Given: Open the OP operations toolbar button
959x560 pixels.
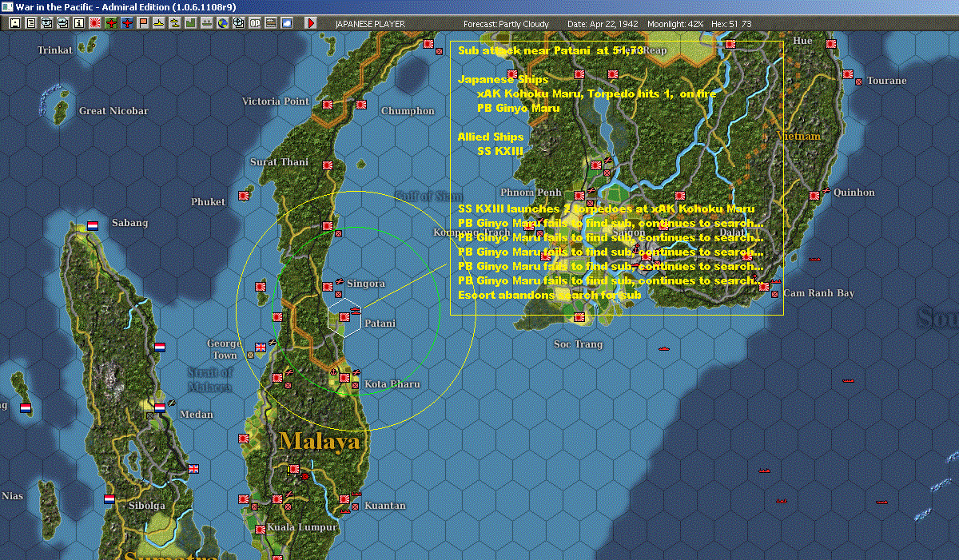Looking at the screenshot, I should (x=254, y=23).
